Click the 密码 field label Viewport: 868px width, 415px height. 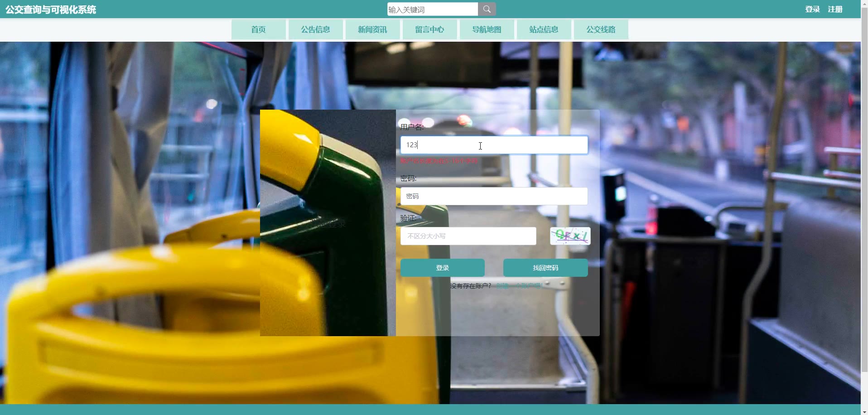point(408,179)
